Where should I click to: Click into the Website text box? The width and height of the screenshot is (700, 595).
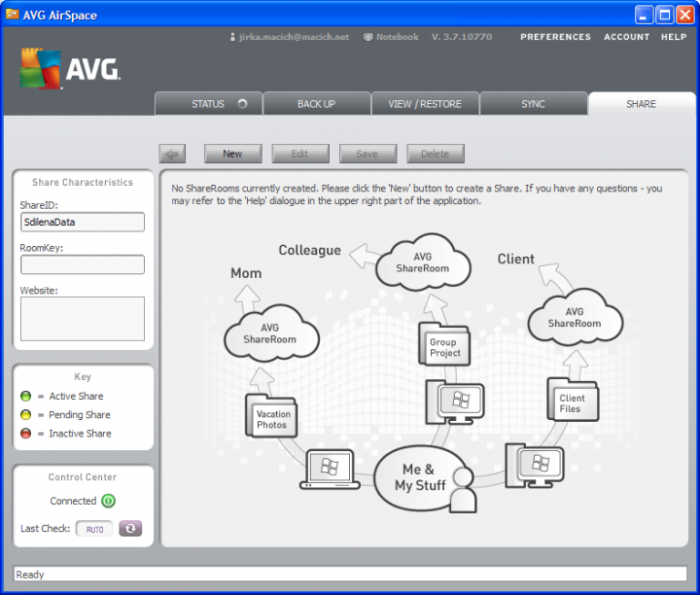(83, 319)
